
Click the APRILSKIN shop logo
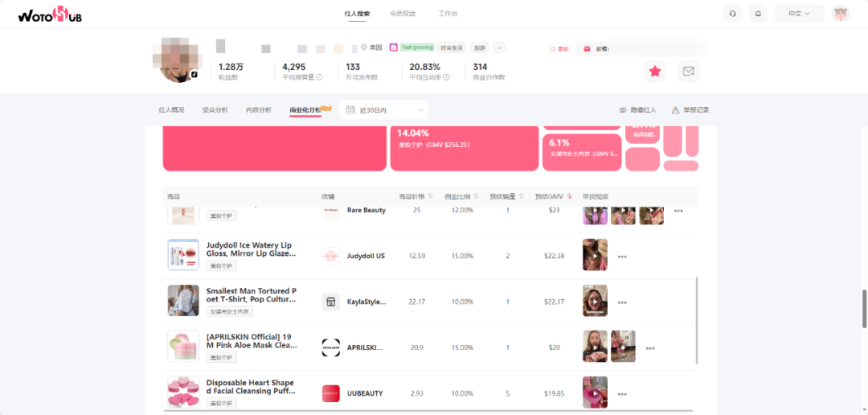[x=331, y=348]
